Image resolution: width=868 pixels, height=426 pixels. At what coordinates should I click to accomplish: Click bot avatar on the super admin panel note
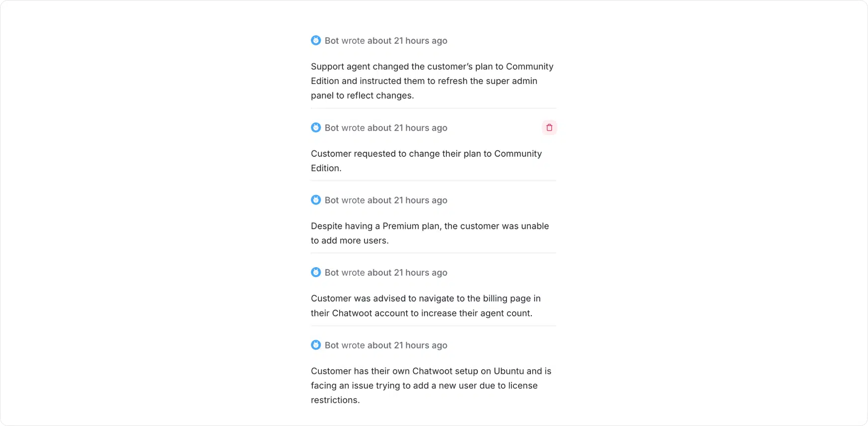pyautogui.click(x=316, y=40)
